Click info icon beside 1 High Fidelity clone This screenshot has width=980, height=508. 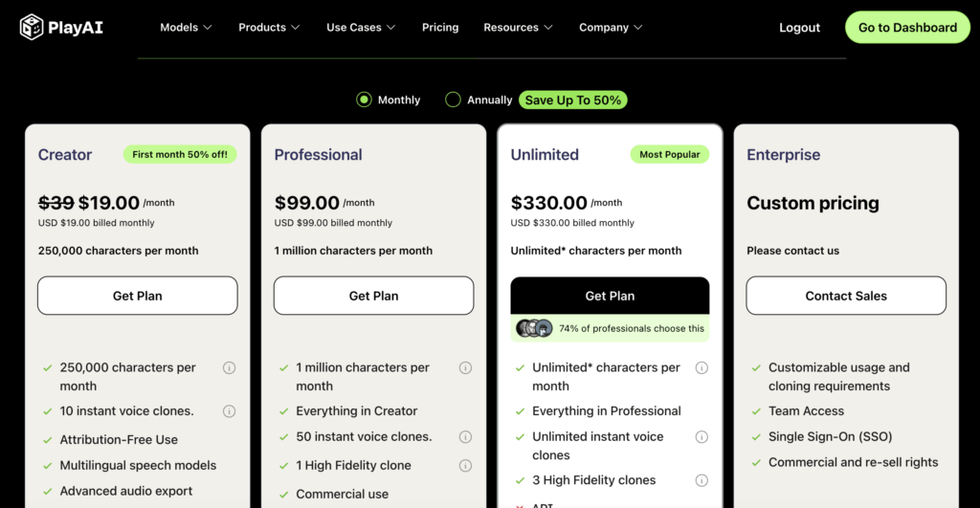[x=465, y=466]
